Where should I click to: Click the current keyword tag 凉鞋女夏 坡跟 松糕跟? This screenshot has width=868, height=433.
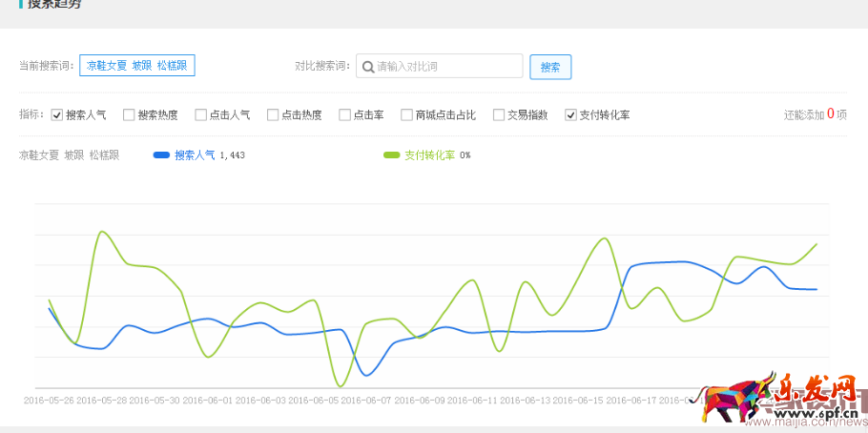point(136,66)
